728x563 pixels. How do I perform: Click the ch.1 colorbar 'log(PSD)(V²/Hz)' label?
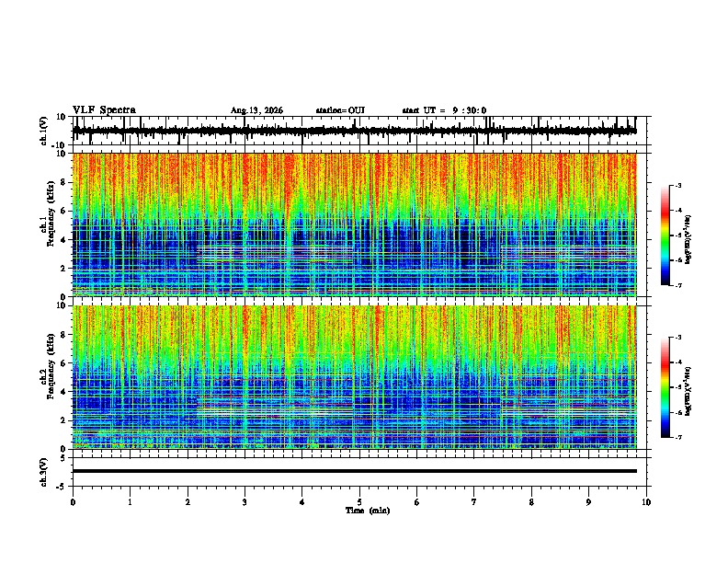[x=688, y=240]
